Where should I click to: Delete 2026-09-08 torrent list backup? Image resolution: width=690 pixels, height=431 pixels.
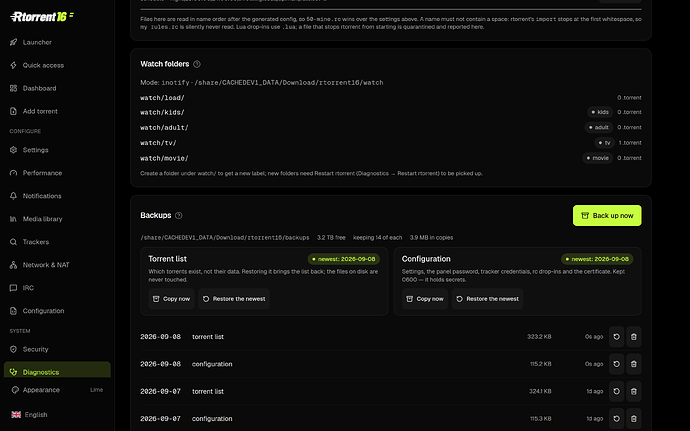(634, 336)
